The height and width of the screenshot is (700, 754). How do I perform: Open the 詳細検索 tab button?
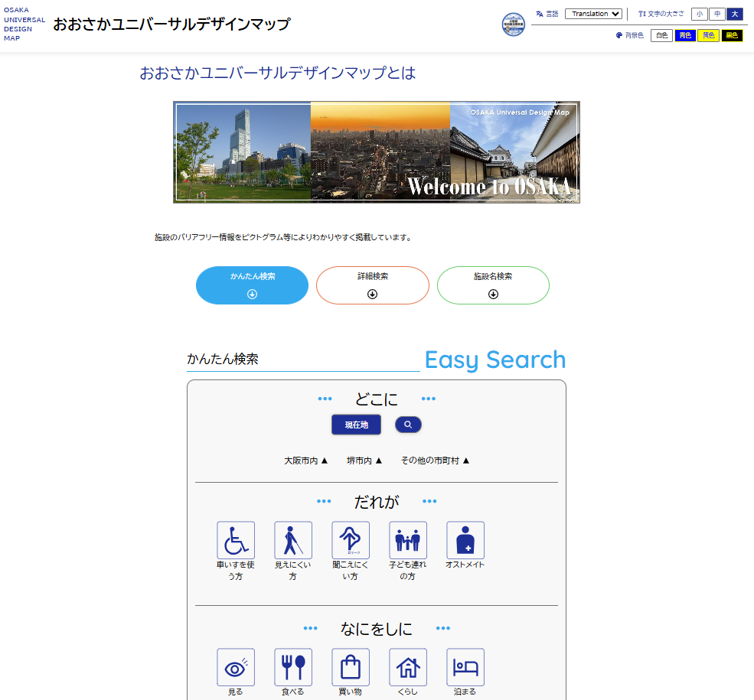373,285
